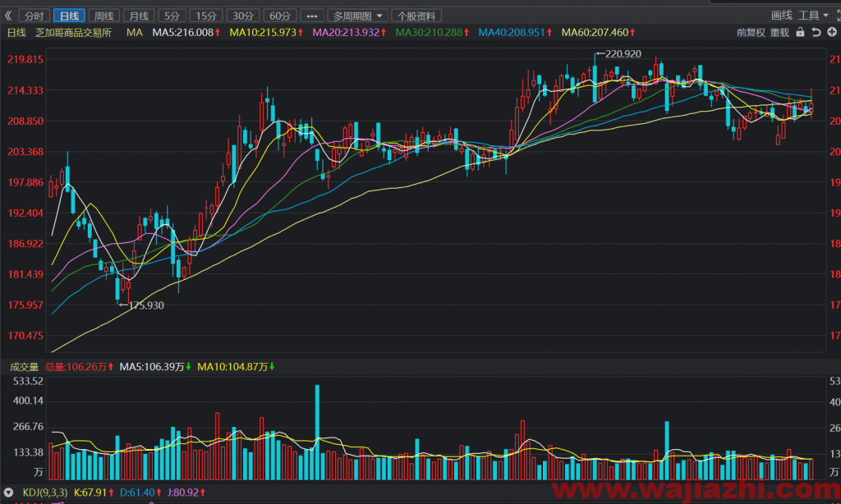Click the tallest volume bar

click(x=318, y=432)
